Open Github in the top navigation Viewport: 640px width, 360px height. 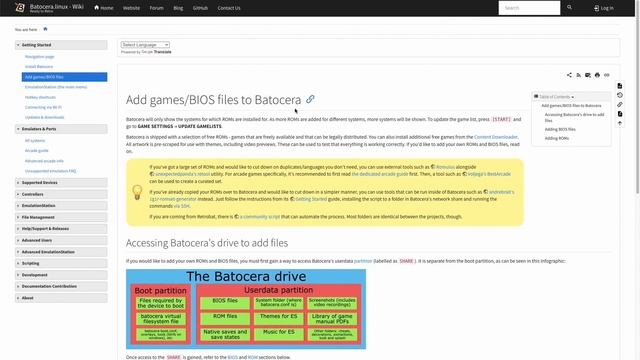[200, 8]
